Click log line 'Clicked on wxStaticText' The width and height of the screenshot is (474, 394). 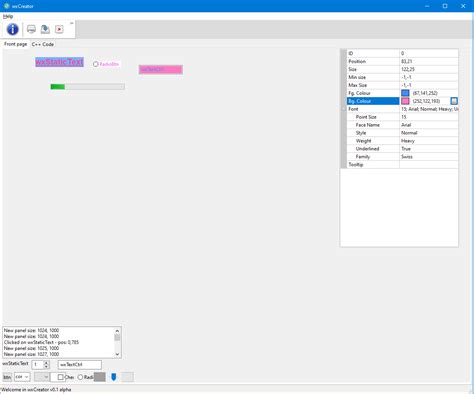pos(41,342)
